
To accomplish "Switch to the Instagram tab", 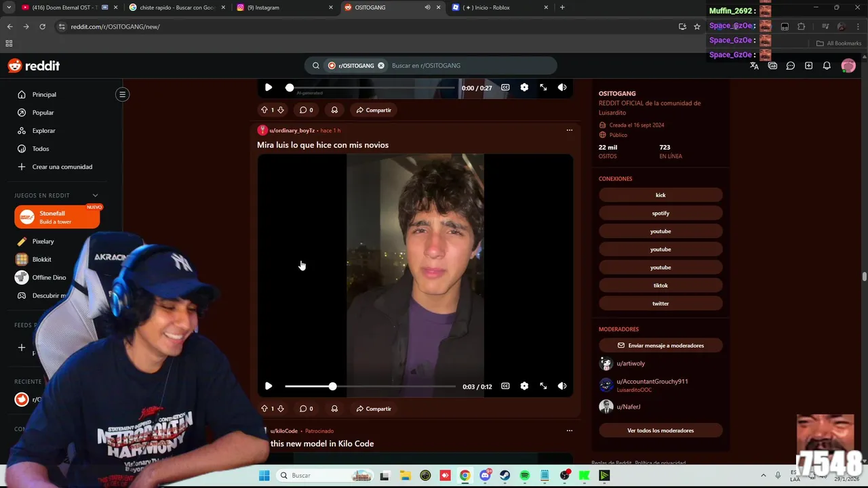I will (285, 7).
